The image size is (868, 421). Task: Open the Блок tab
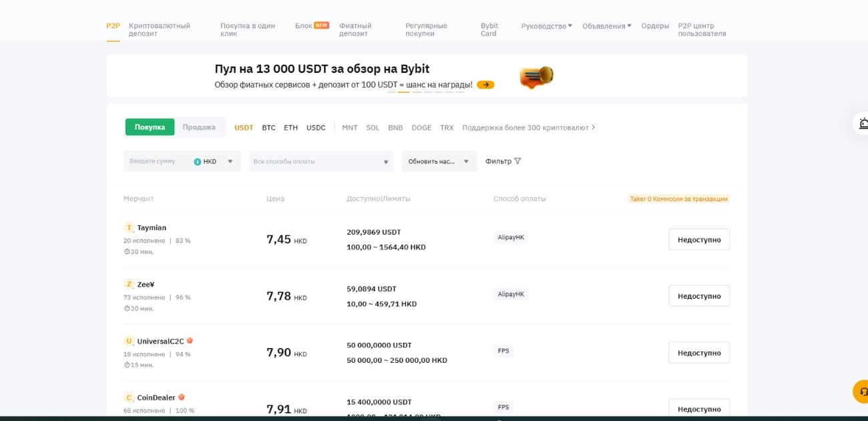(304, 26)
